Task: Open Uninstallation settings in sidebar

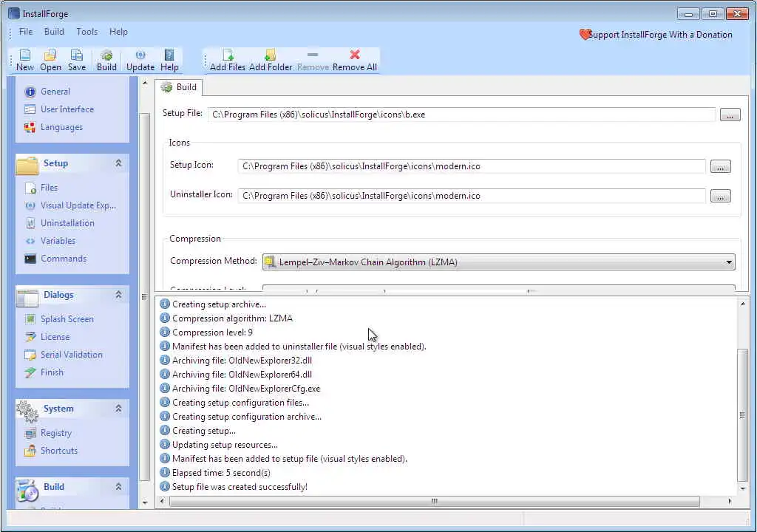Action: [x=59, y=223]
